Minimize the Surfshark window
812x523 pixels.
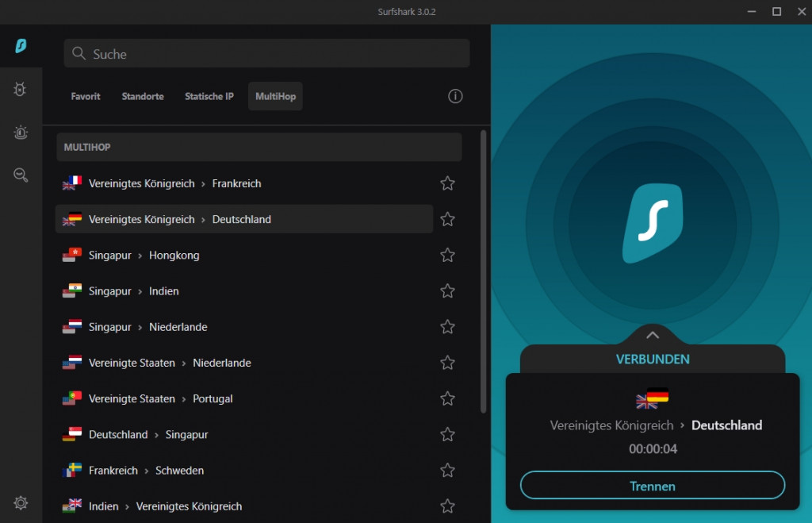(752, 11)
